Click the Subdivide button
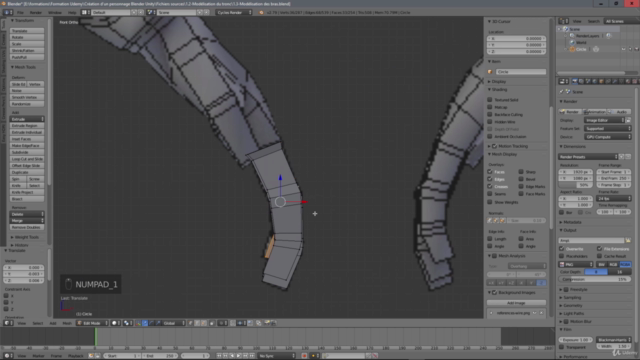The height and width of the screenshot is (360, 640). point(27,152)
